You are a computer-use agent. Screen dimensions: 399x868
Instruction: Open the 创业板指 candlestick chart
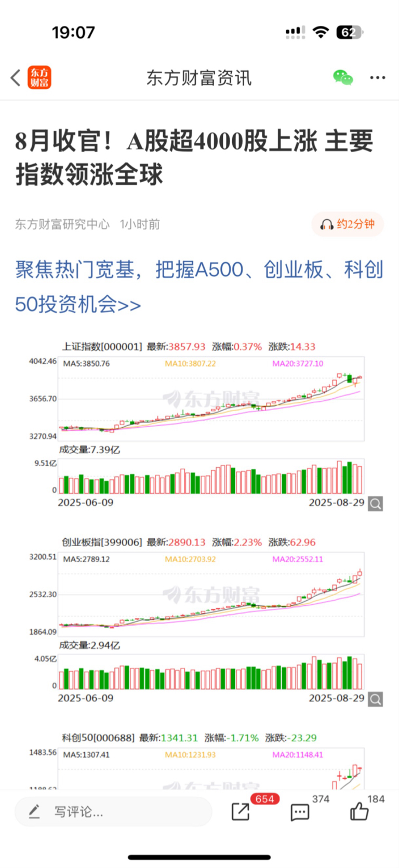point(211,594)
